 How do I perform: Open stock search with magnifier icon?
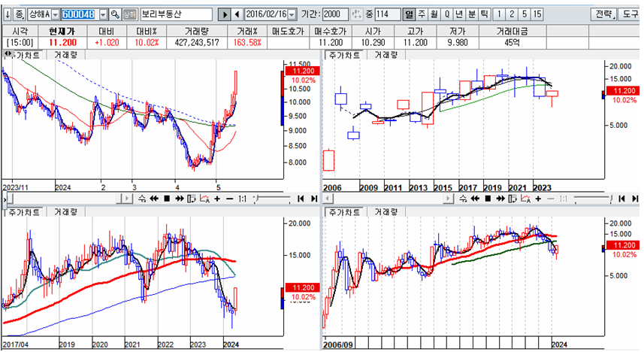click(x=115, y=14)
